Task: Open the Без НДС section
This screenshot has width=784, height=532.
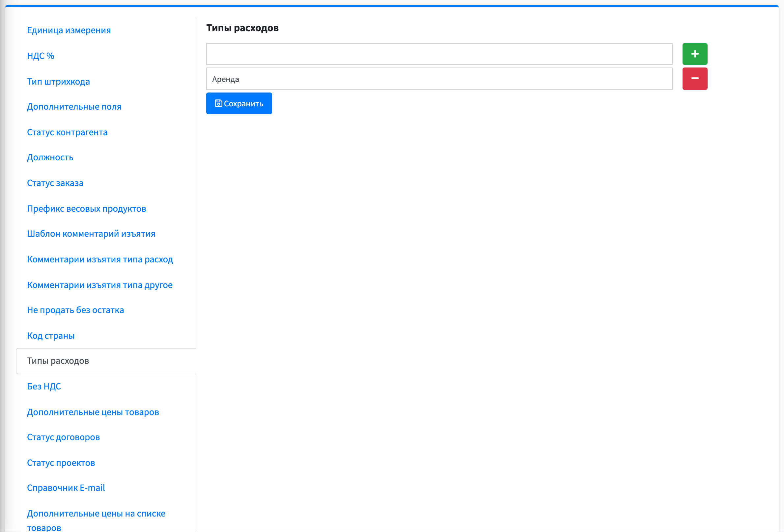Action: click(44, 386)
